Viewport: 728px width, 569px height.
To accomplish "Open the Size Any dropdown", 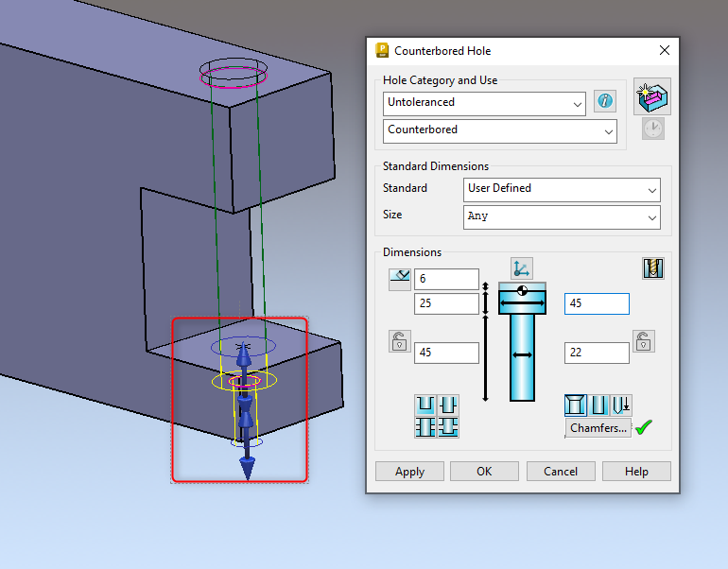I will click(562, 217).
